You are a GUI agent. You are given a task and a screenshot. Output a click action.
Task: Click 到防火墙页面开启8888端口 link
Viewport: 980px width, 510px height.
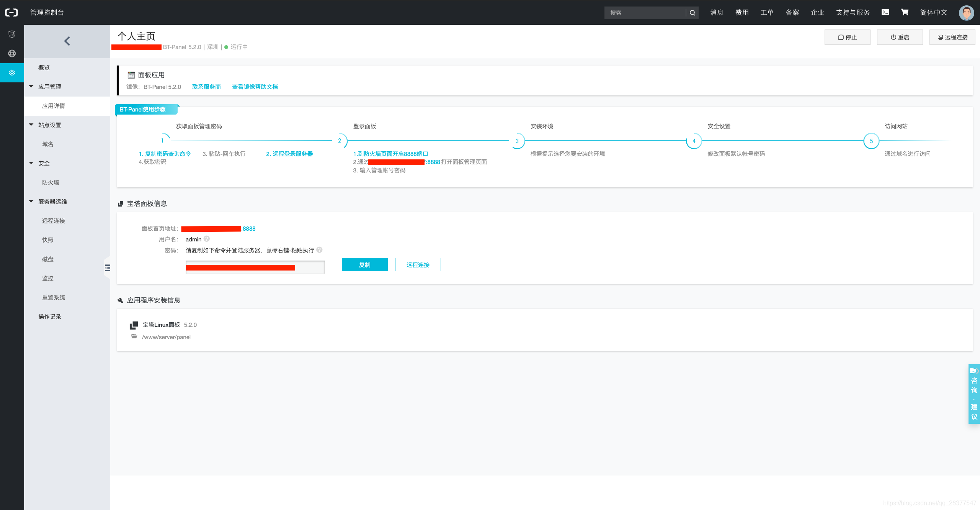coord(390,154)
